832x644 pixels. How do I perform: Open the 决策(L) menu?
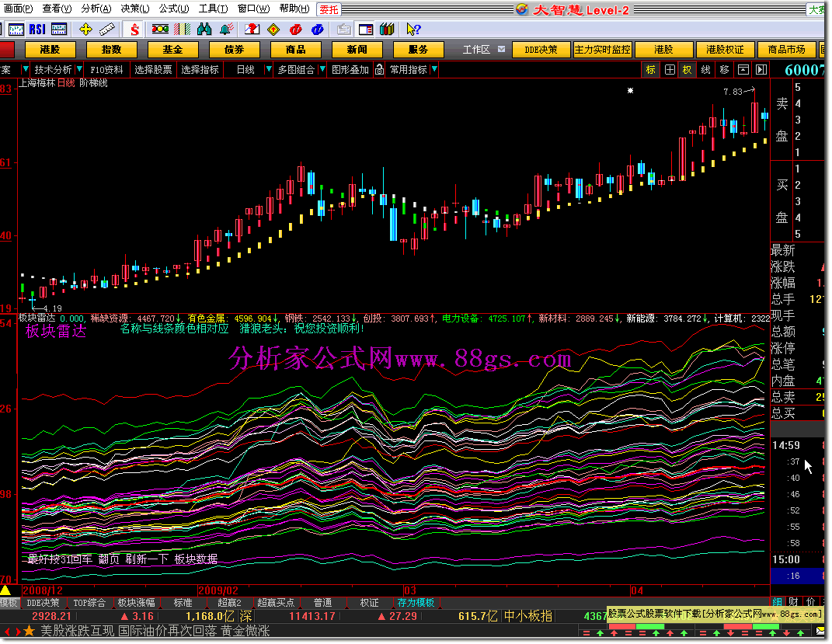point(134,9)
